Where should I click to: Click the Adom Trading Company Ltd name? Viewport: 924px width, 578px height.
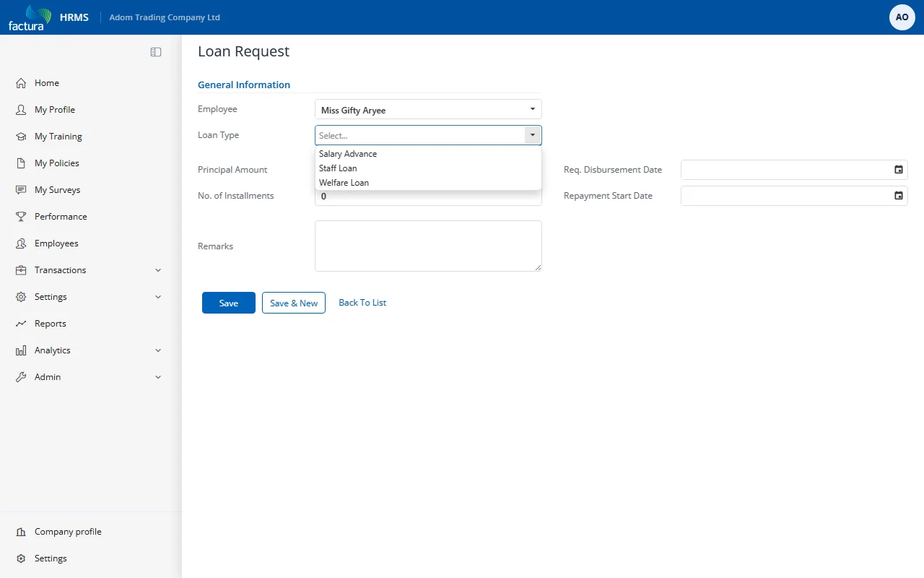[165, 17]
